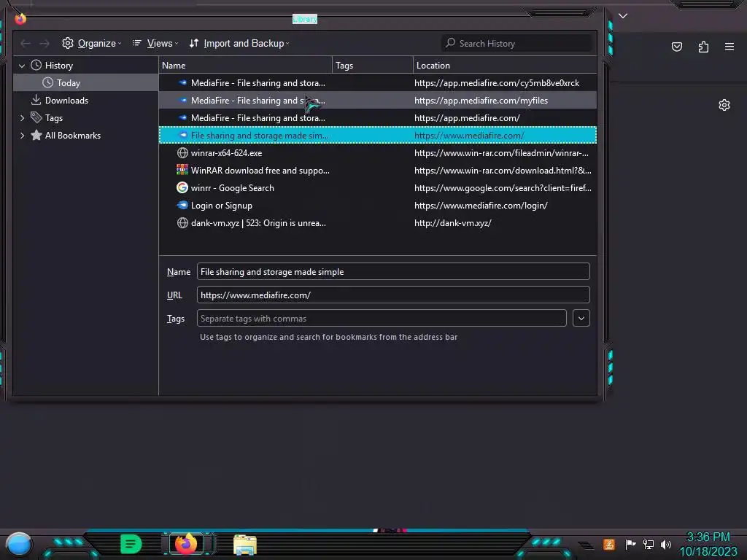The image size is (747, 560).
Task: Click the Pocket icon in Firefox toolbar
Action: [x=676, y=47]
